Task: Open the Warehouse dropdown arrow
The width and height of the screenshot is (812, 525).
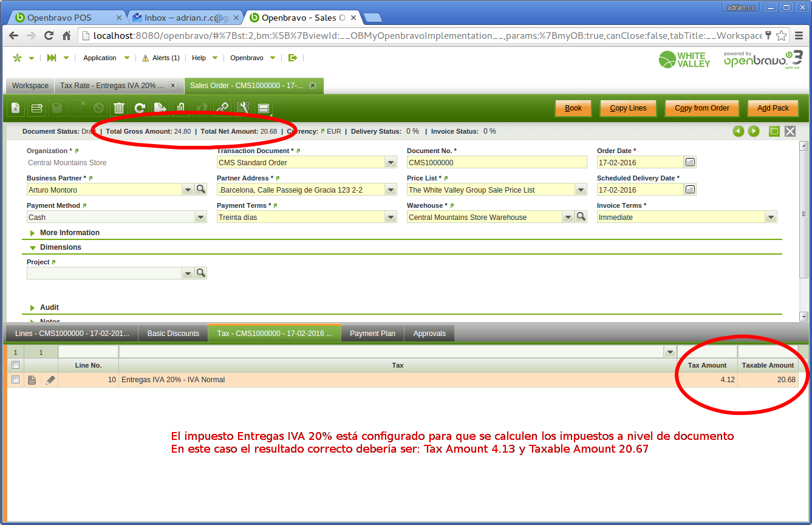Action: click(568, 217)
